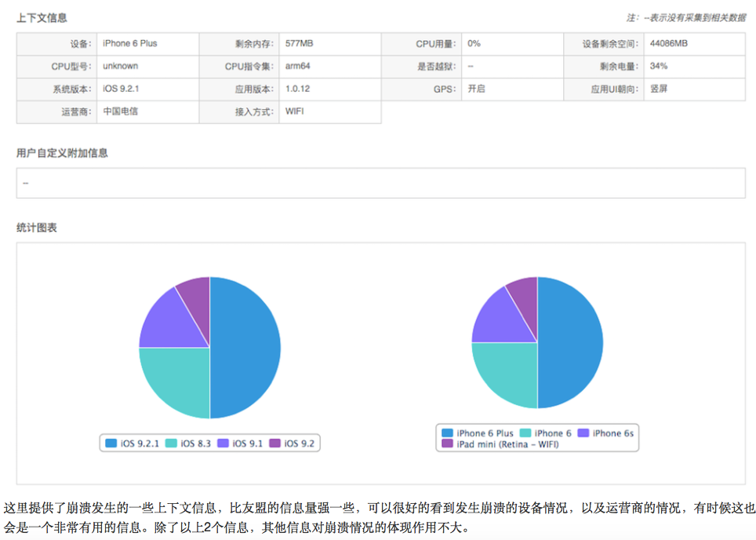Click the 统计图表 section heading
The image size is (756, 540).
click(37, 228)
